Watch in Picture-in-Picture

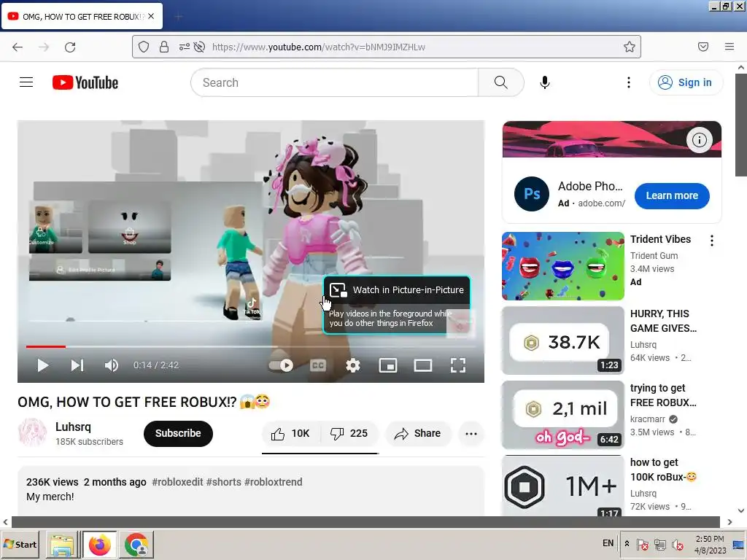pyautogui.click(x=397, y=290)
